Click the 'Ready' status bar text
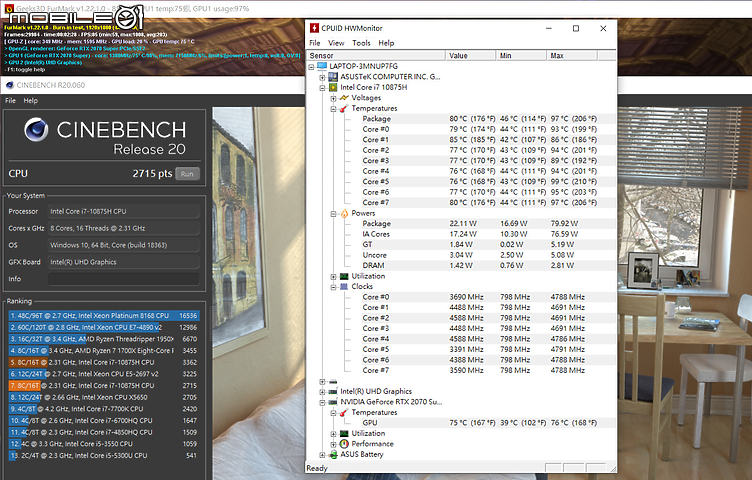The image size is (752, 480). pos(317,468)
